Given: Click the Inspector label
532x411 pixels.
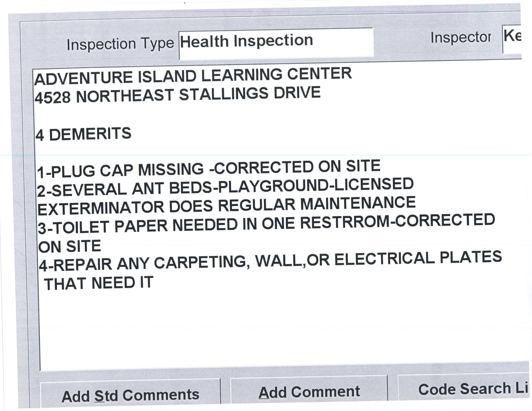Looking at the screenshot, I should click(461, 38).
